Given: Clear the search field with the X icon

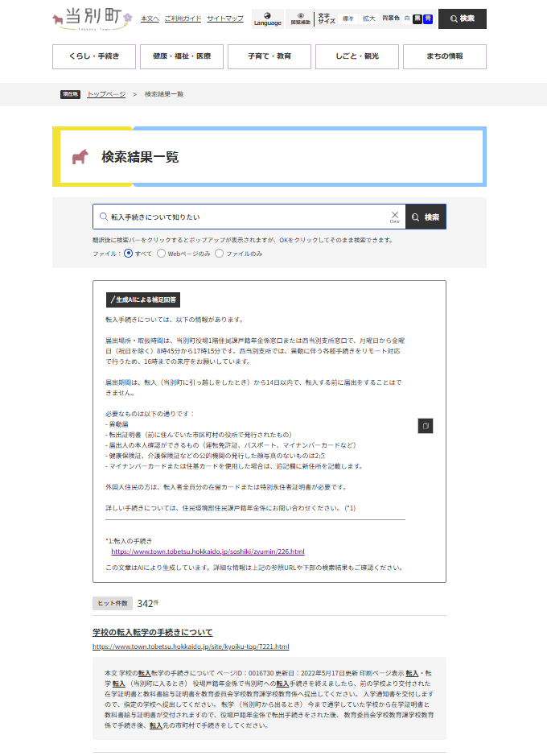Looking at the screenshot, I should click(x=395, y=217).
